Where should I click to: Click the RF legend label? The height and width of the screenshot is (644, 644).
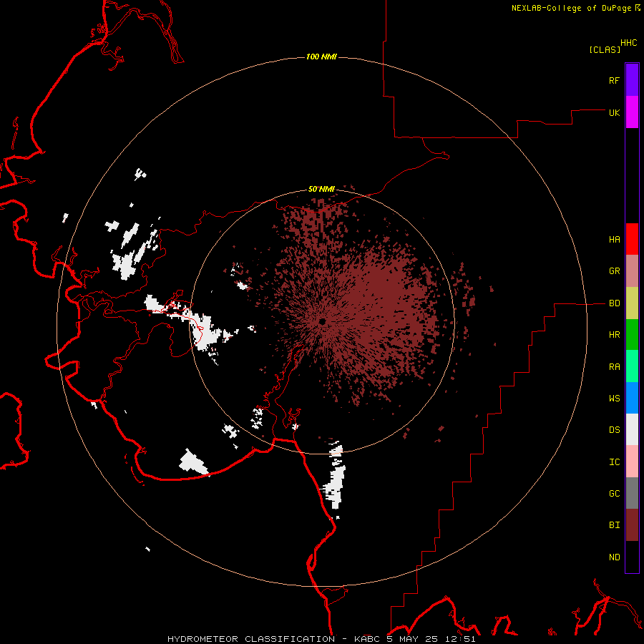(614, 80)
